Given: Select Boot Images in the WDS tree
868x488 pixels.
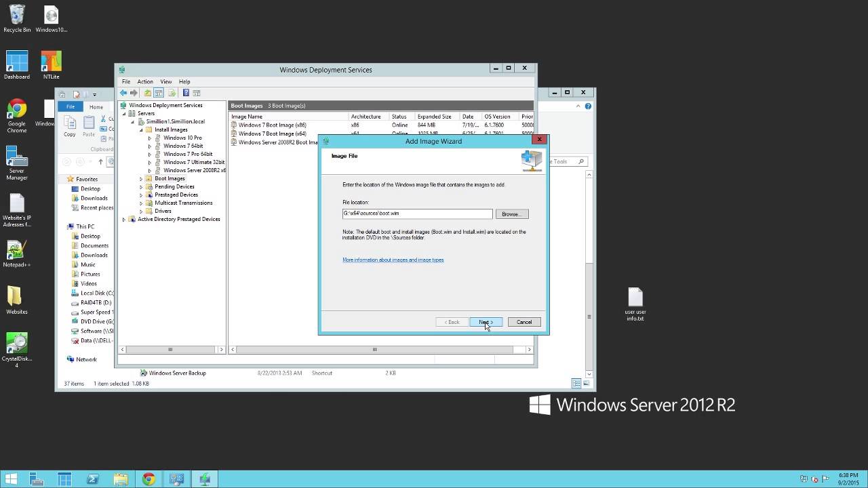Looking at the screenshot, I should click(x=170, y=178).
